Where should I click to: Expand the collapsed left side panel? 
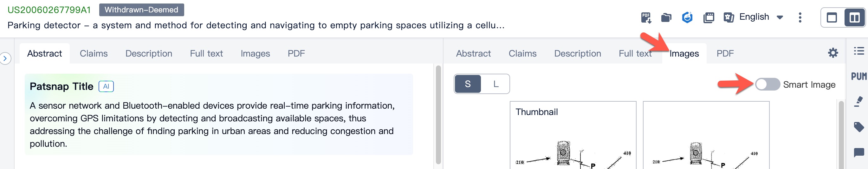(5, 58)
